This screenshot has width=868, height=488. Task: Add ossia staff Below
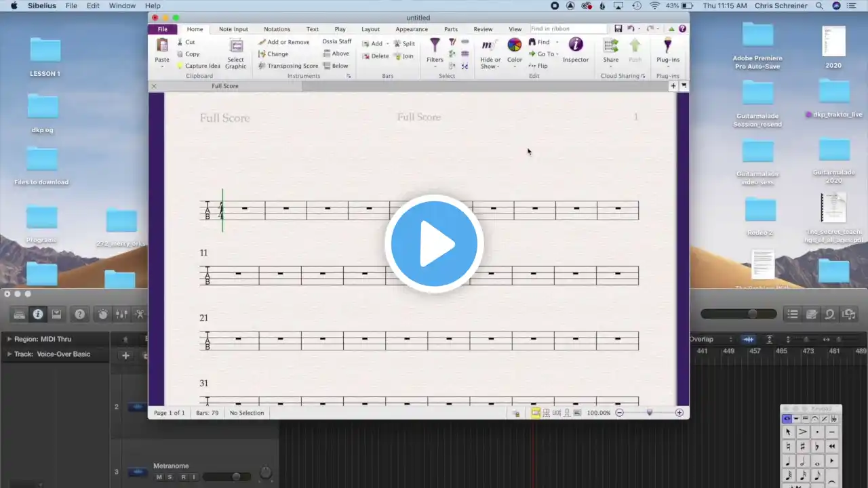tap(336, 66)
